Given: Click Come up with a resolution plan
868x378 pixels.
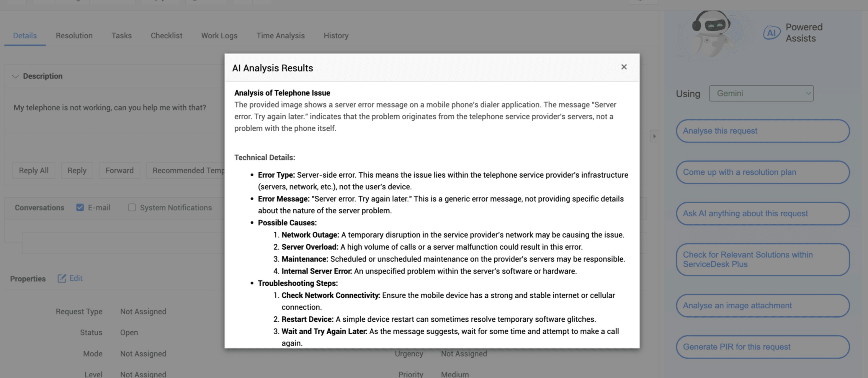Looking at the screenshot, I should (763, 172).
